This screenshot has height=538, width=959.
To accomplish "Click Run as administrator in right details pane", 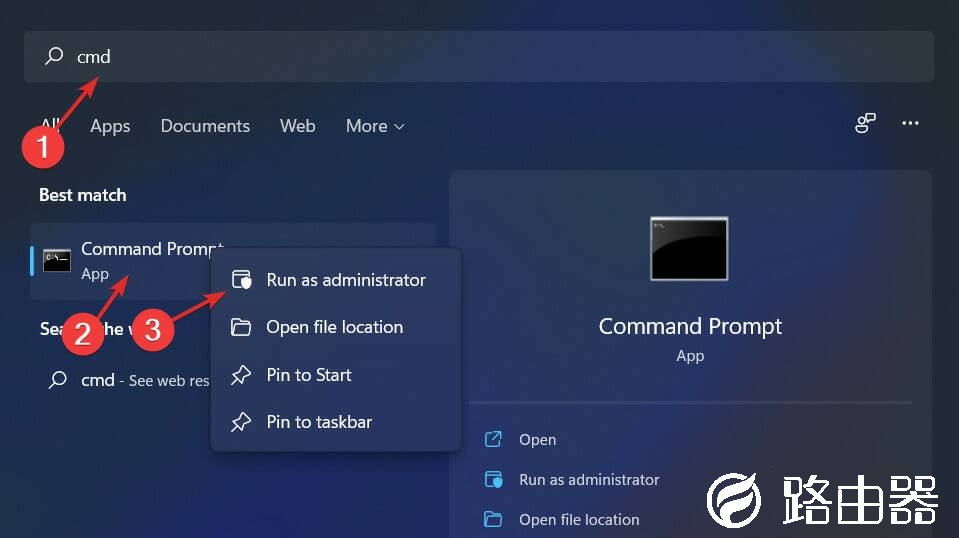I will (588, 480).
